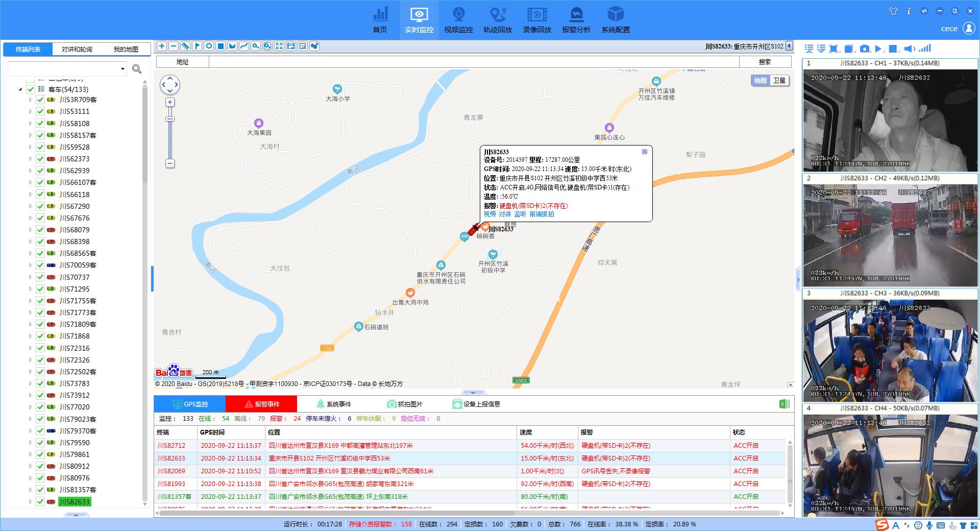This screenshot has height=531, width=980.
Task: Open the 报警事件 alarm events tab
Action: point(261,404)
